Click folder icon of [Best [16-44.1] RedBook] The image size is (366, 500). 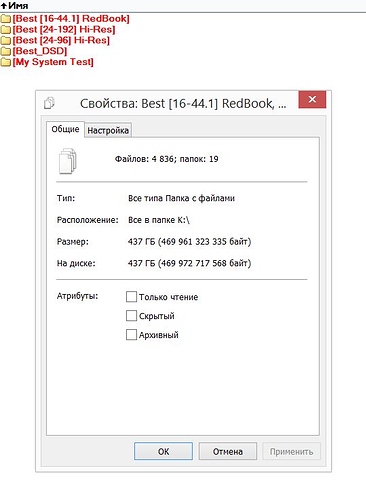(6, 19)
